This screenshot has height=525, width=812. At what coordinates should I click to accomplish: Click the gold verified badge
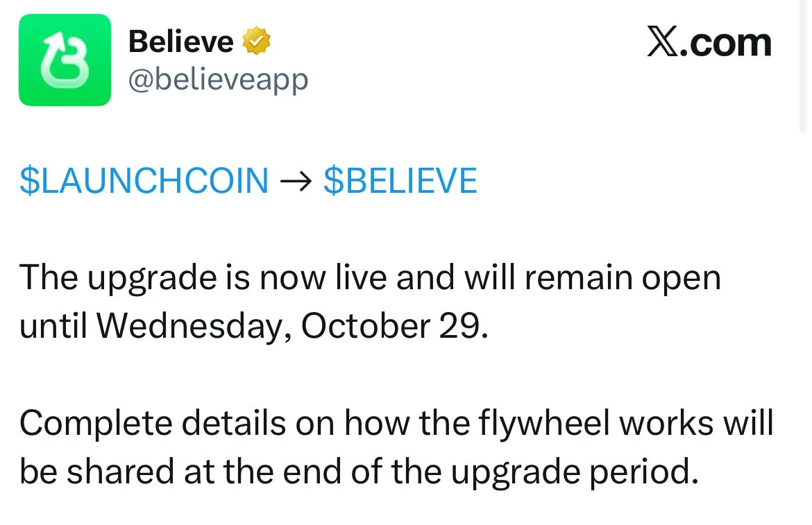click(256, 43)
